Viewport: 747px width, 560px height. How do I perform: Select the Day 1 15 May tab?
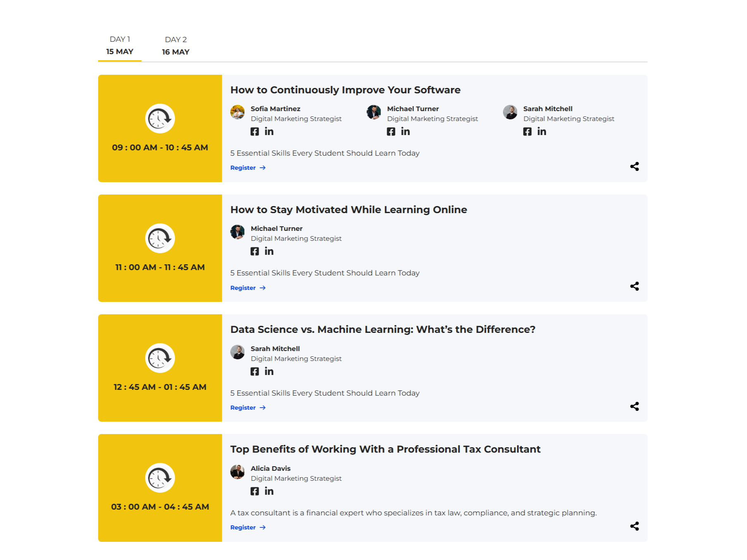pos(120,45)
